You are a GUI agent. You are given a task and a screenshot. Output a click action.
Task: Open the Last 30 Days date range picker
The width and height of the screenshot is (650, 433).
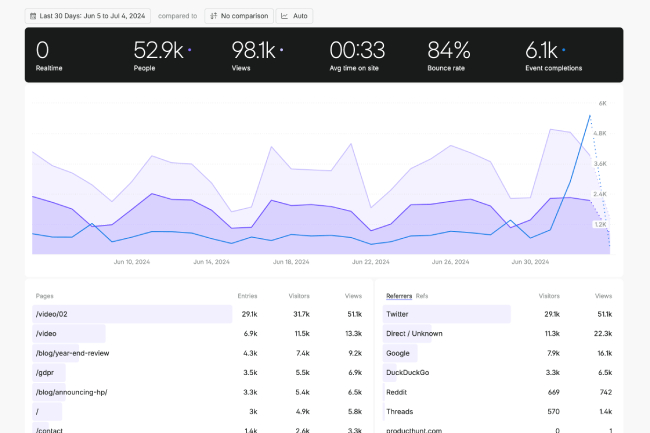[89, 16]
